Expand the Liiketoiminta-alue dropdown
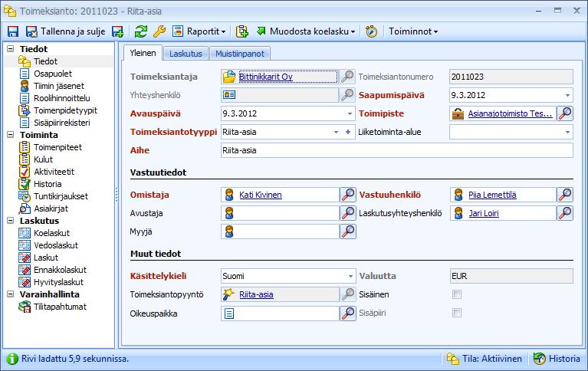The width and height of the screenshot is (588, 371). pyautogui.click(x=567, y=132)
